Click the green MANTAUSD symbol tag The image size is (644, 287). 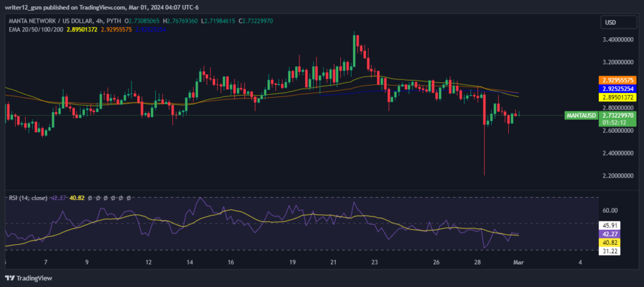tap(581, 116)
